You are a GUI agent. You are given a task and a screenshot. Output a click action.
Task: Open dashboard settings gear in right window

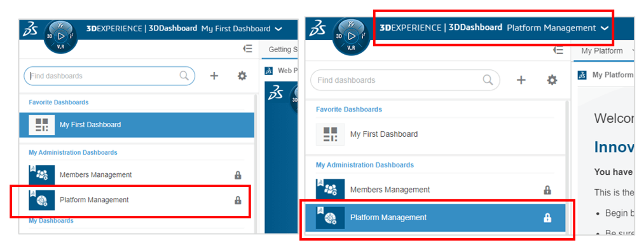[x=552, y=80]
